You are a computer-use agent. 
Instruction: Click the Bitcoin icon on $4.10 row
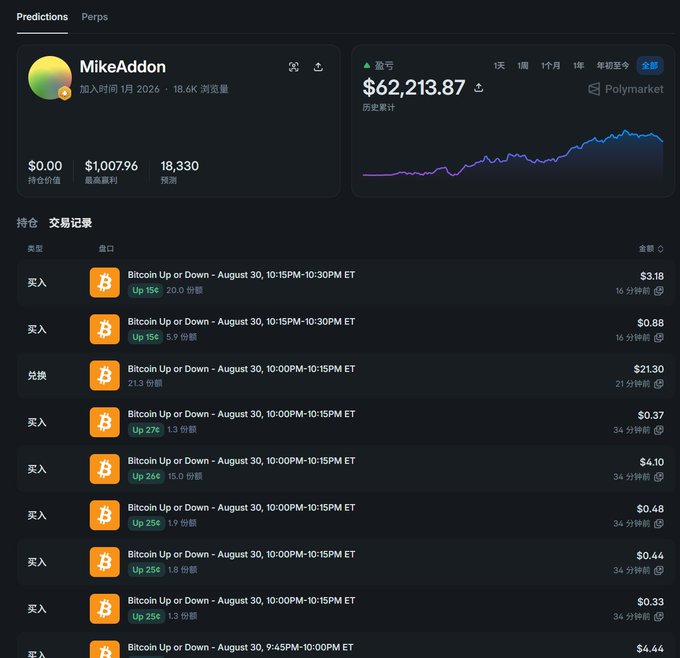pos(105,469)
